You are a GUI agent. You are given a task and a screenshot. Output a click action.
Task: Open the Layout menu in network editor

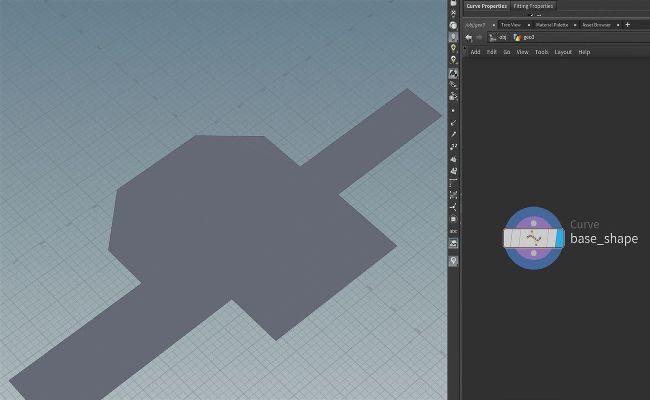[x=563, y=52]
